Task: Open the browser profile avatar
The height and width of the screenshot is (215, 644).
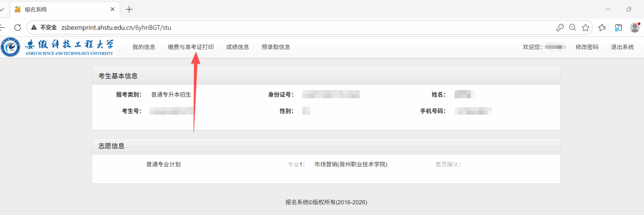Action: coord(635,28)
